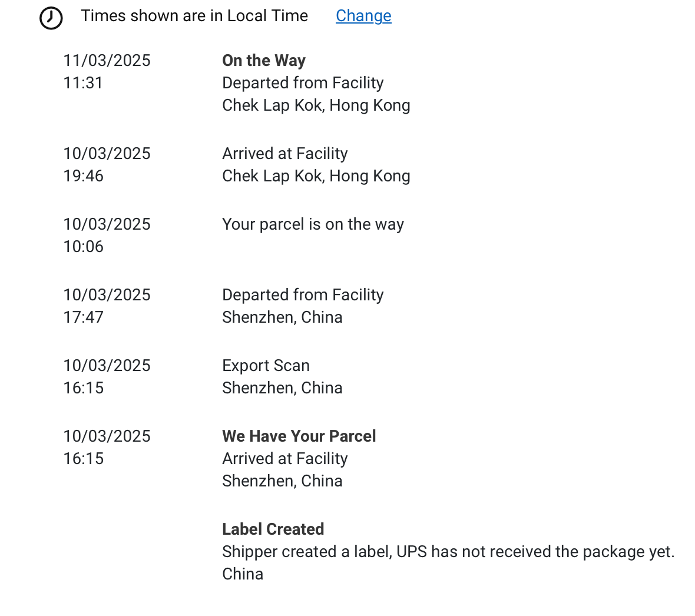Select the 'We Have Your Parcel' heading
Image resolution: width=695 pixels, height=616 pixels.
coord(299,436)
